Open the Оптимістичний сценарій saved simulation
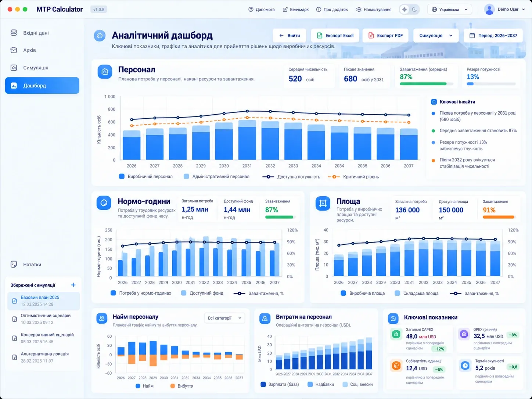The image size is (532, 399). point(43,319)
